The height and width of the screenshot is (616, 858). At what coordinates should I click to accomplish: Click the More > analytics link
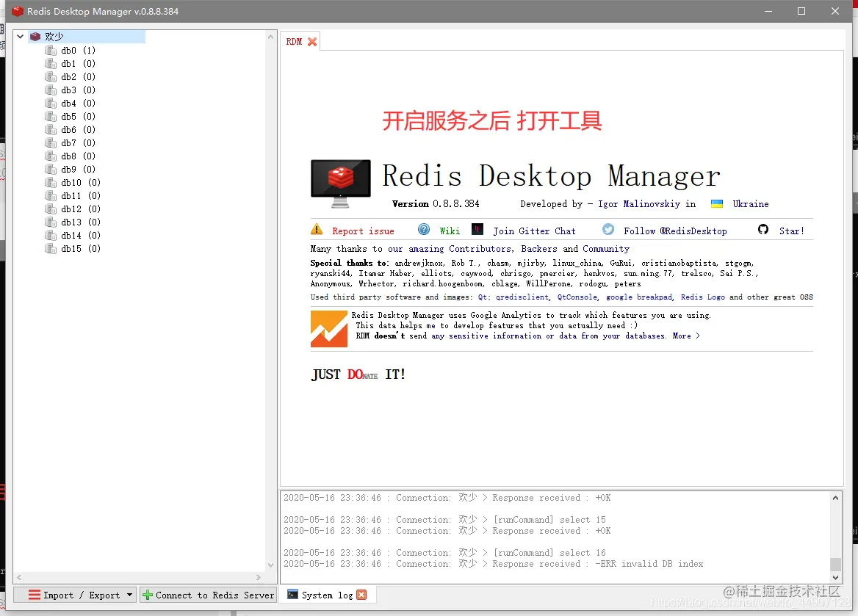[686, 336]
